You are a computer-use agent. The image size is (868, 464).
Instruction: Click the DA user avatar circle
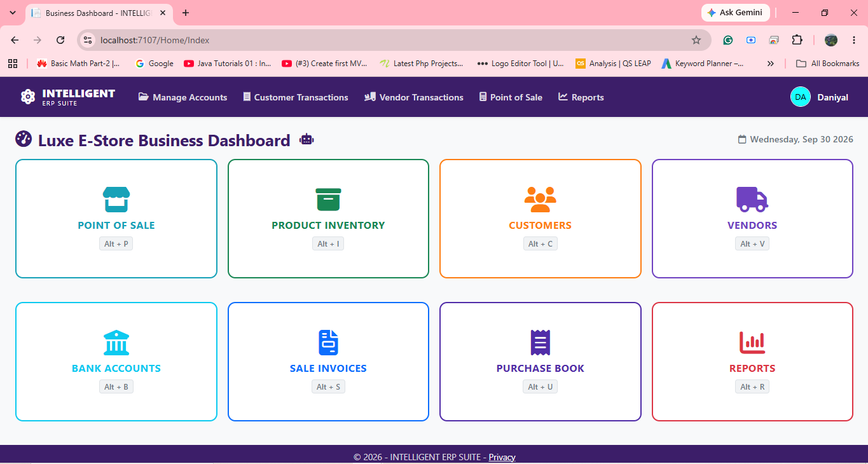[801, 97]
